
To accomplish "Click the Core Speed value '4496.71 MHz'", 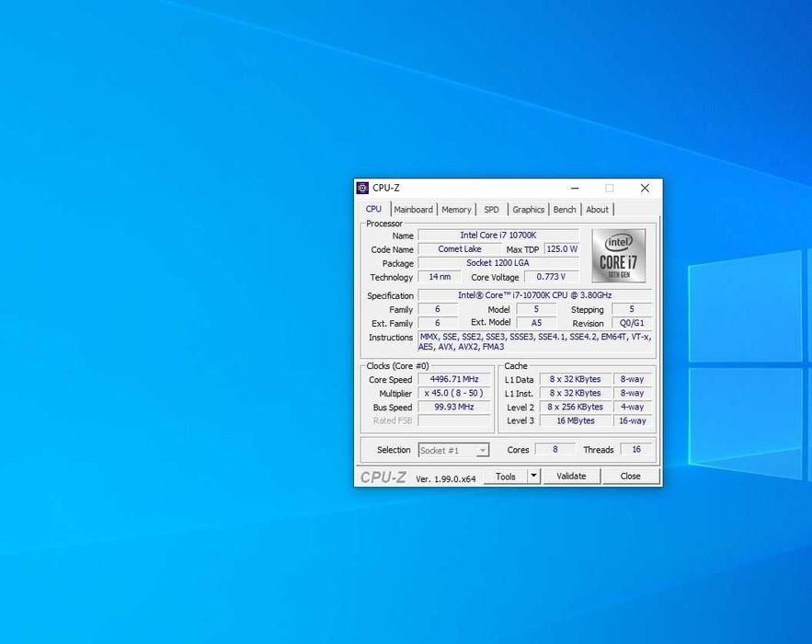I will tap(454, 379).
